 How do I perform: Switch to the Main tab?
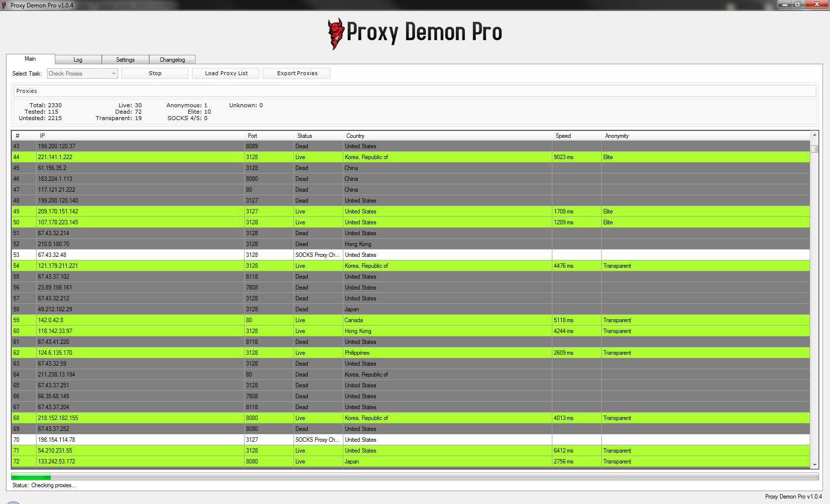tap(30, 59)
